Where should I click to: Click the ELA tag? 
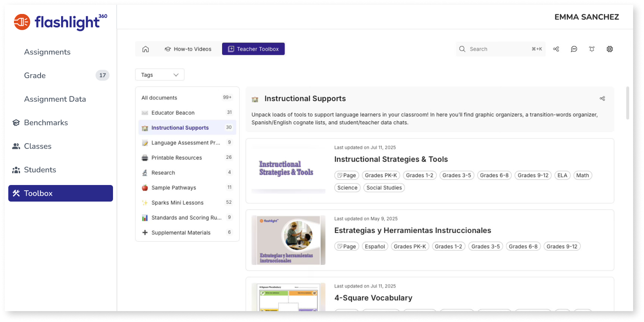(x=562, y=175)
